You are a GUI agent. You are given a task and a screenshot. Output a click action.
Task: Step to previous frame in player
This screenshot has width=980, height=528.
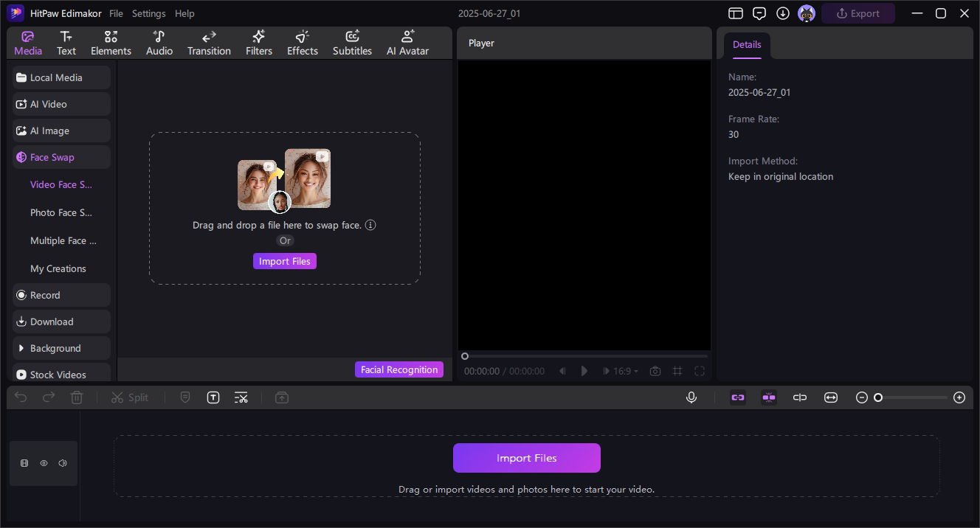(562, 371)
